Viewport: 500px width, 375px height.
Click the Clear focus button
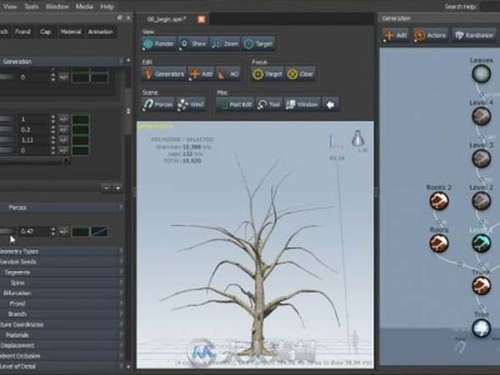tap(301, 74)
